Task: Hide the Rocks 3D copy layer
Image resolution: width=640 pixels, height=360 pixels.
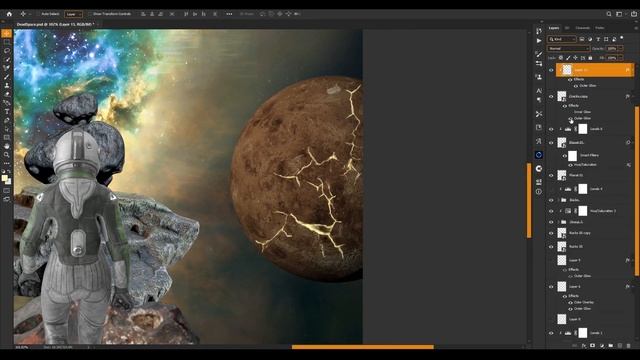Action: (x=551, y=233)
